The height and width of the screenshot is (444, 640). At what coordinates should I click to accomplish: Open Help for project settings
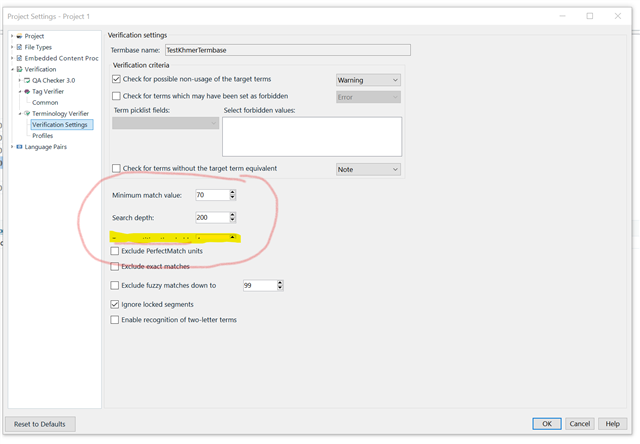(x=612, y=424)
